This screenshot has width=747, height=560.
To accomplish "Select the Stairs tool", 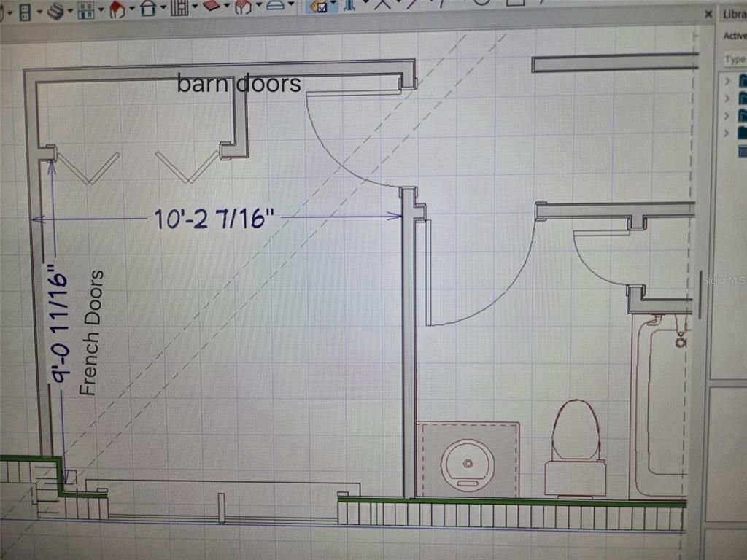I will click(55, 10).
